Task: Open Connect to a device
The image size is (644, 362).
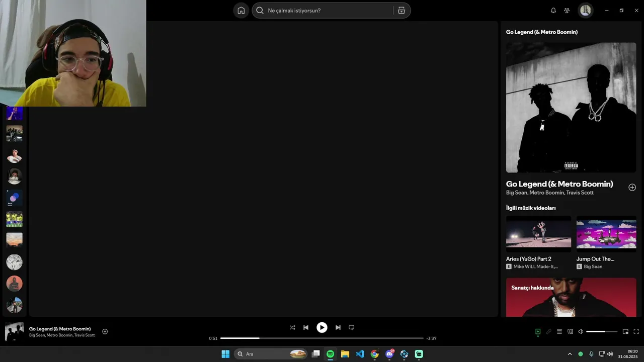Action: pos(570,331)
